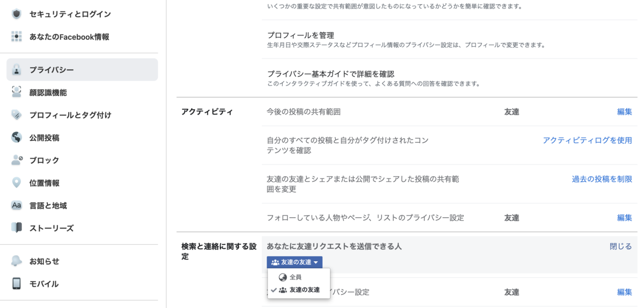Open the globe icon for 公開投稿
Viewport: 644px width, 308px height.
[x=17, y=137]
